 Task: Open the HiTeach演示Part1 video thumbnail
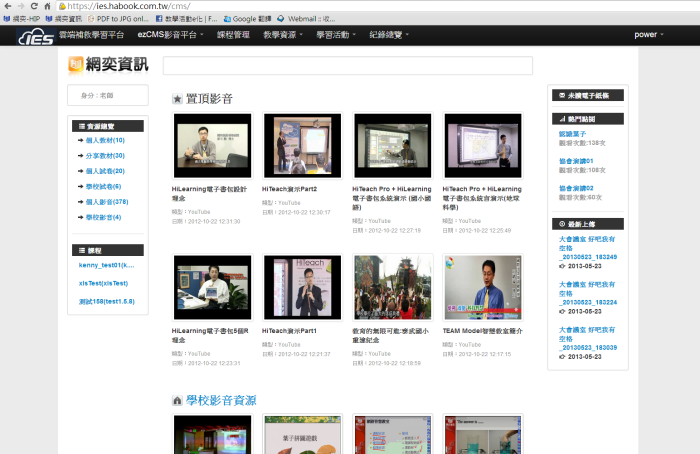pyautogui.click(x=303, y=287)
